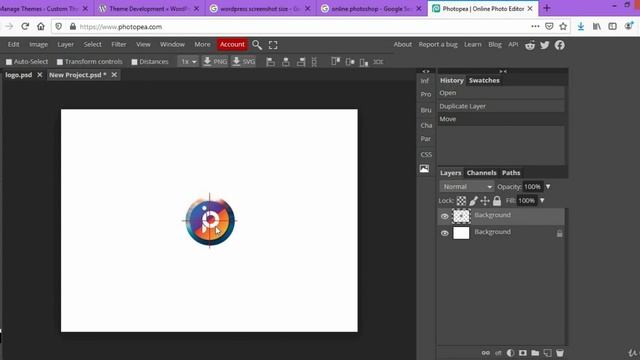Hide the locked white Background layer
The width and height of the screenshot is (640, 360).
pos(444,233)
